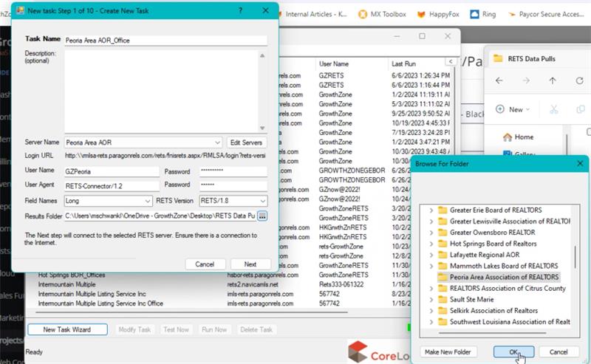The height and width of the screenshot is (364, 591).
Task: Expand the Greater Erie Board of REALTORS folder
Action: click(432, 210)
